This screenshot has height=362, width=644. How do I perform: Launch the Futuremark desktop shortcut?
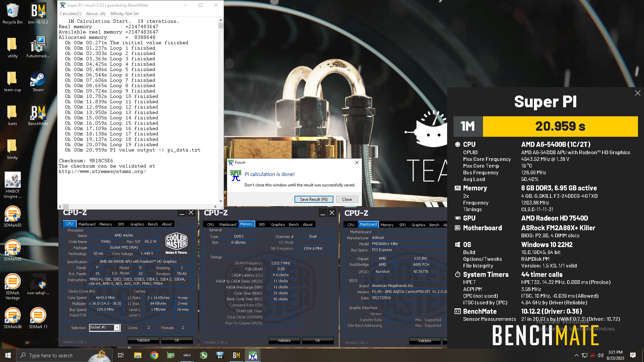pos(38,47)
